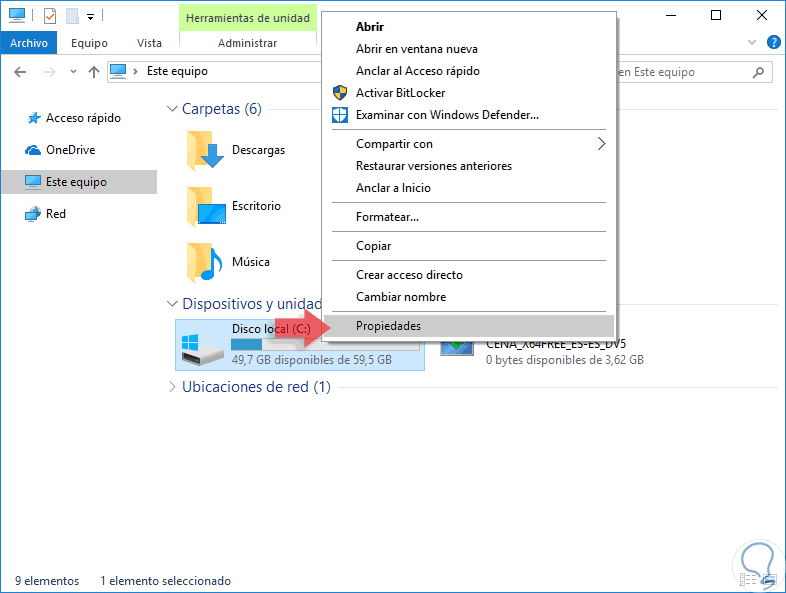Open Propiedades from the context menu

[x=469, y=326]
